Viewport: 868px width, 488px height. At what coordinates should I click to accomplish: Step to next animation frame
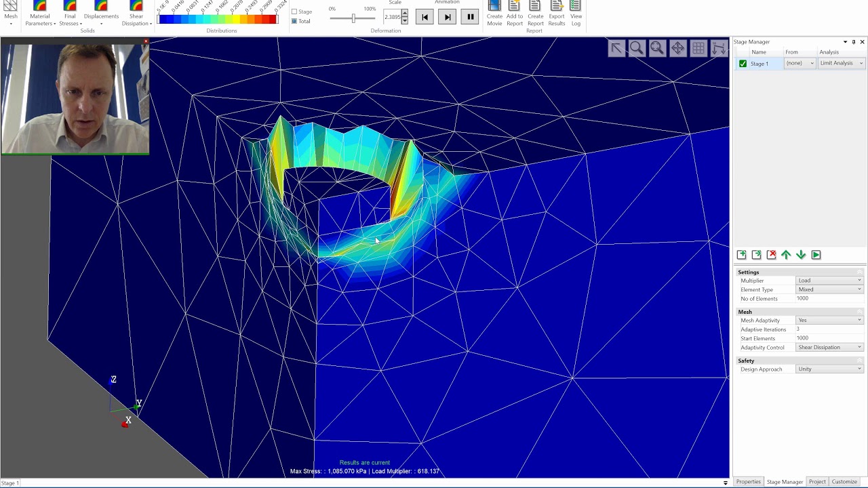(447, 17)
